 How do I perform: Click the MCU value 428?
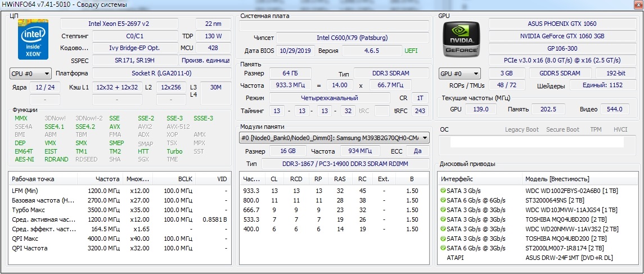[x=213, y=48]
